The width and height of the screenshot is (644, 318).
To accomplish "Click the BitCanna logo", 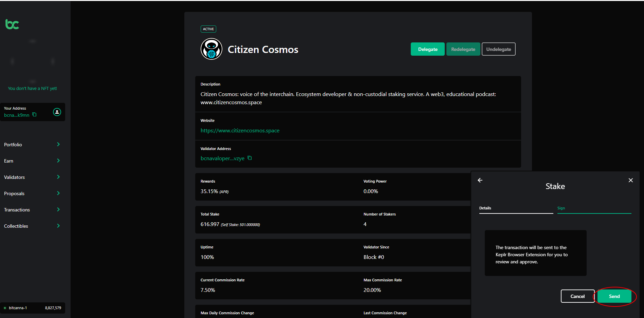I will [x=12, y=24].
